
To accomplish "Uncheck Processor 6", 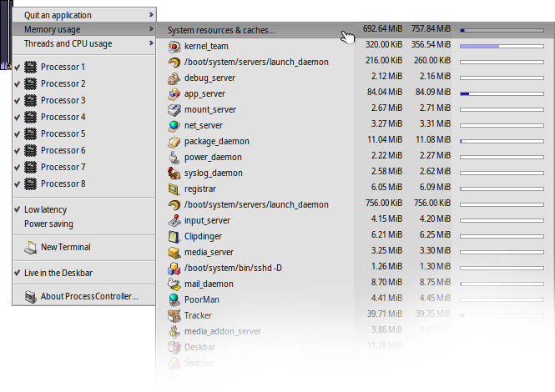I will pyautogui.click(x=18, y=151).
